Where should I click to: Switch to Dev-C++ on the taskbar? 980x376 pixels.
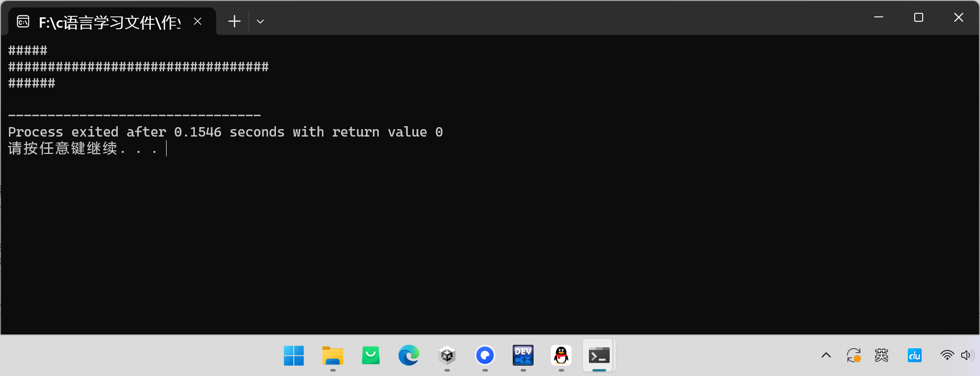click(523, 355)
